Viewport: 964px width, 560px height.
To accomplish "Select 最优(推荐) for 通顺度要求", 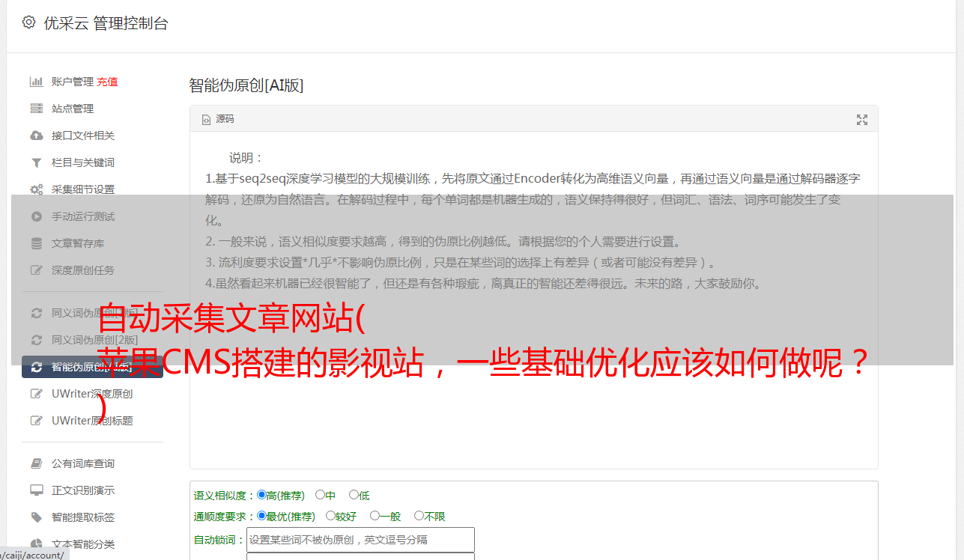I will click(x=261, y=516).
